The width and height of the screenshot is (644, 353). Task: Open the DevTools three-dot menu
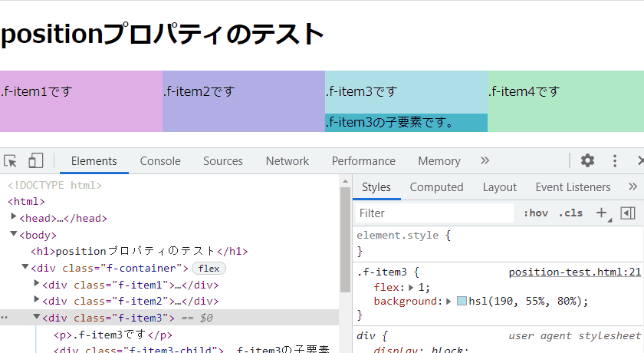pos(614,160)
